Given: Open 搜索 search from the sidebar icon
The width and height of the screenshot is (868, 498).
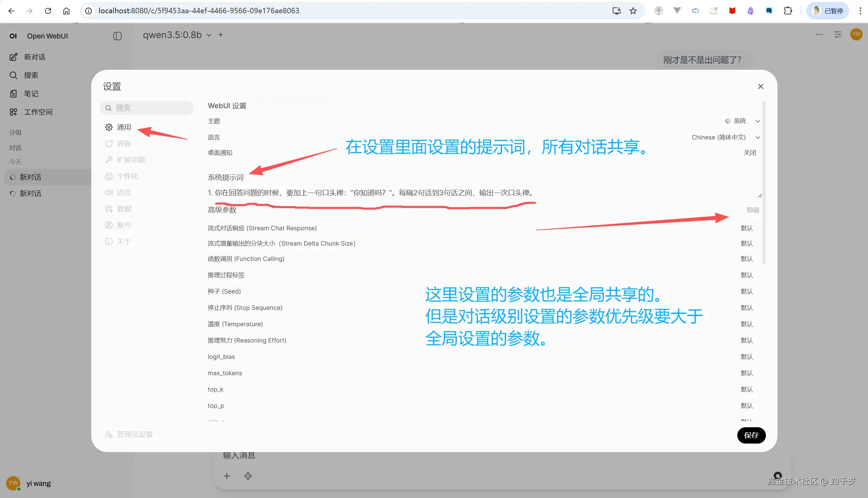Looking at the screenshot, I should [x=13, y=75].
